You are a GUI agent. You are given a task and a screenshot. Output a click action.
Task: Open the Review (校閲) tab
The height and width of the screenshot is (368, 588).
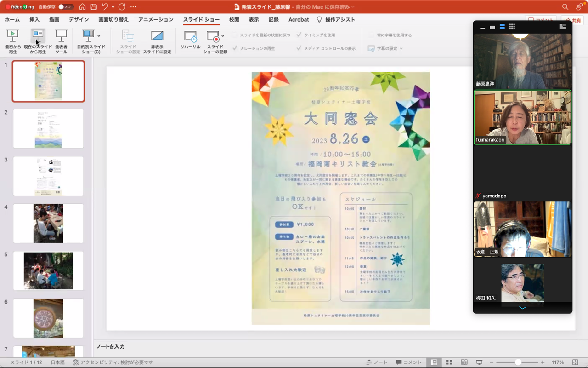point(234,20)
